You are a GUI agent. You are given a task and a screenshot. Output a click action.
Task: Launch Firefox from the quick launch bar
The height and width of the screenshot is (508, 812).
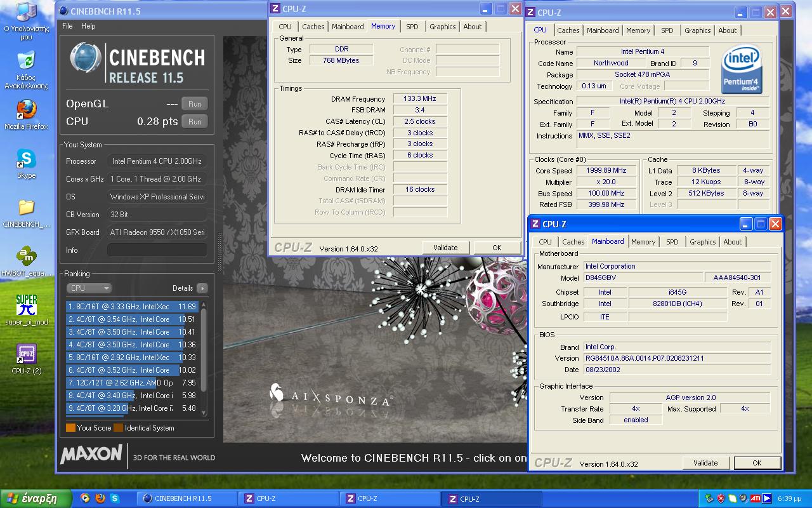pos(100,498)
